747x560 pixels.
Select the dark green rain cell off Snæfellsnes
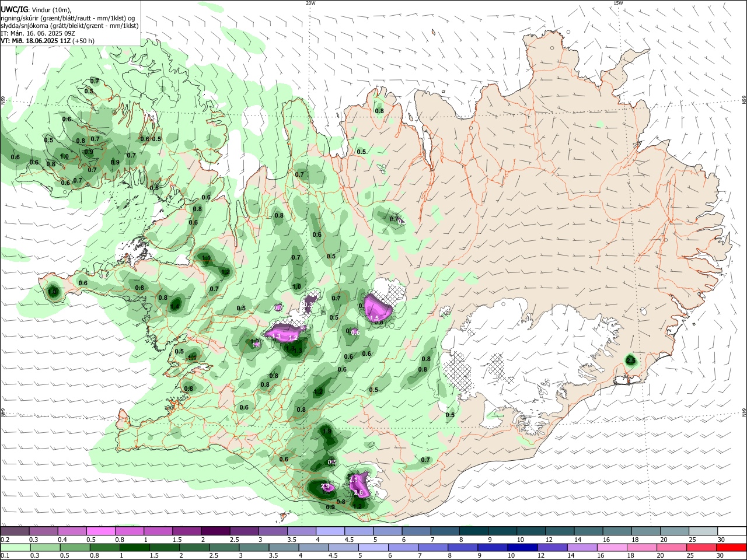(x=53, y=292)
